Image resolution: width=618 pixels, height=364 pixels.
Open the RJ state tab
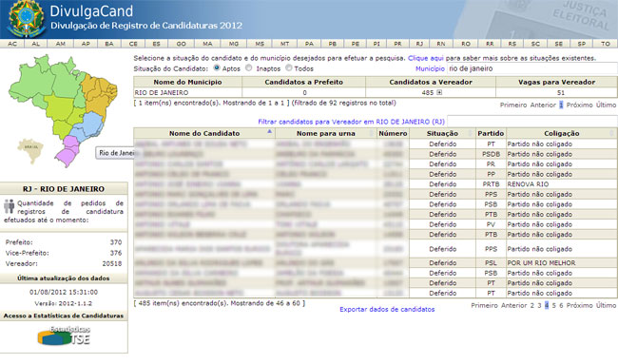coord(419,44)
